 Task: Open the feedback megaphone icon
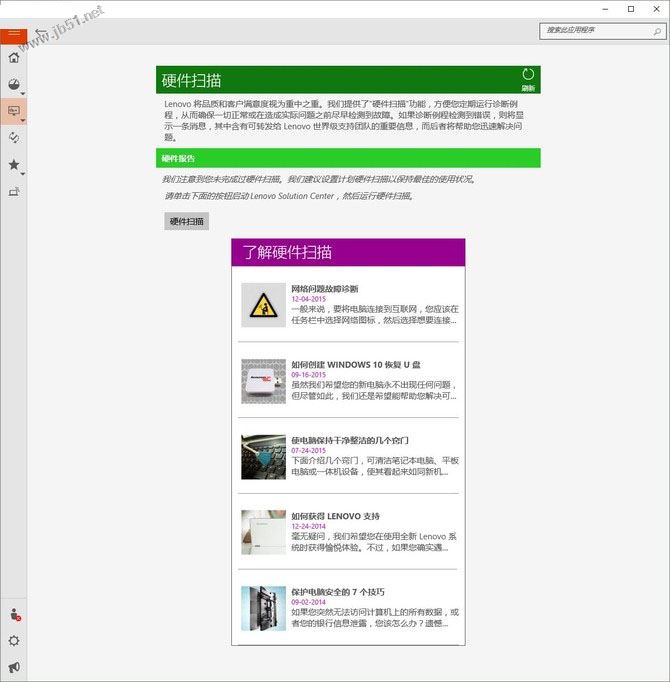click(x=14, y=667)
